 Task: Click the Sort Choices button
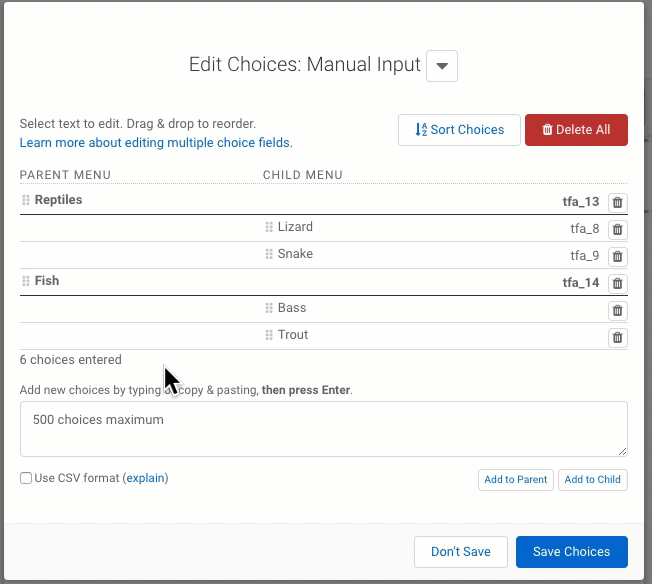point(459,130)
